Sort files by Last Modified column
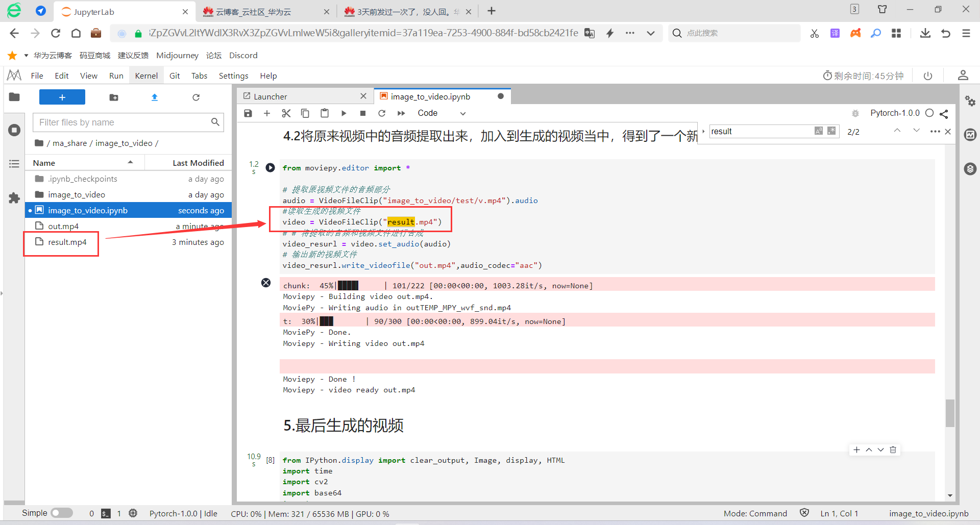The image size is (980, 525). tap(188, 163)
